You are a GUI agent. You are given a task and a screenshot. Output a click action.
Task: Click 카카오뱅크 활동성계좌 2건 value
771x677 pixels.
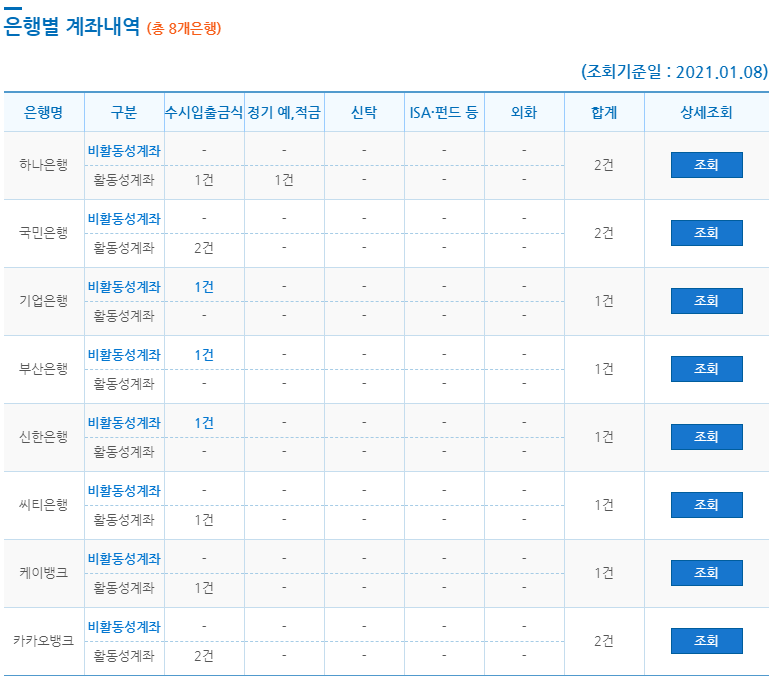(204, 656)
